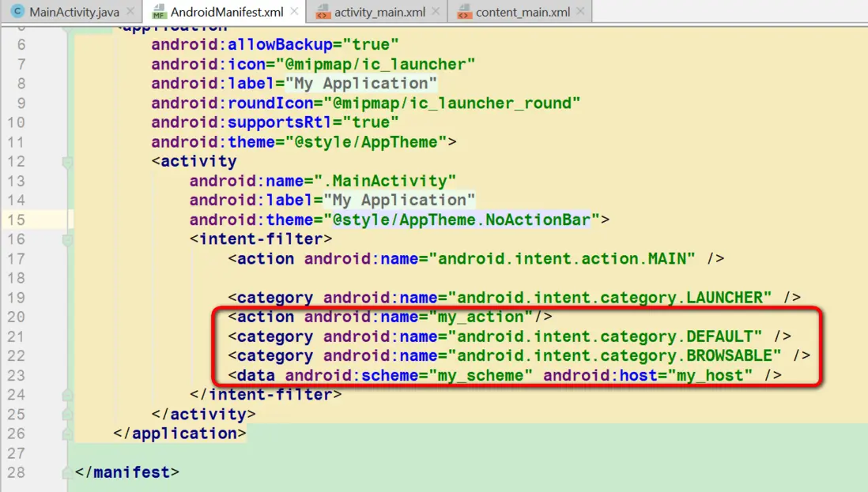
Task: Collapse the activity tag fold marker on line 12
Action: point(67,162)
